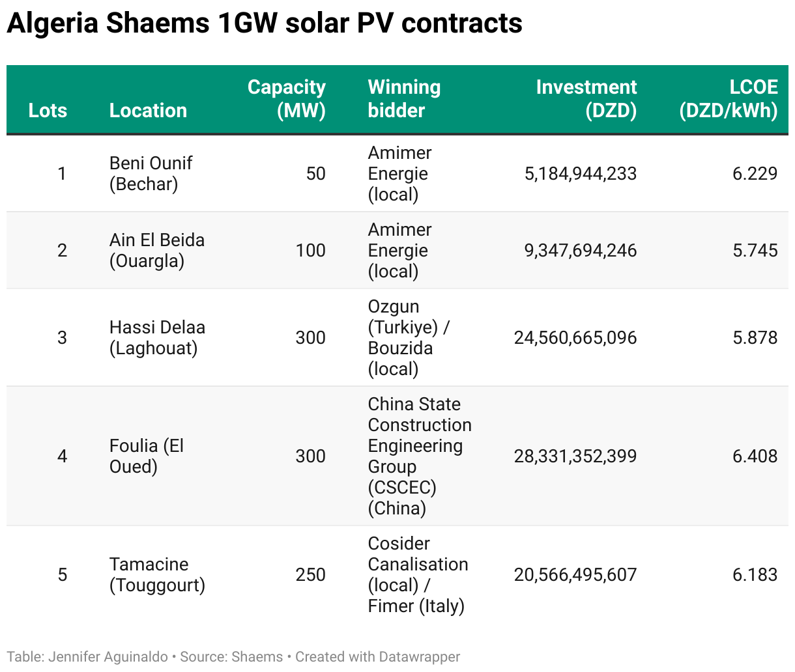The height and width of the screenshot is (672, 795).
Task: Select the China State Construction Engineering Group cell
Action: point(419,456)
